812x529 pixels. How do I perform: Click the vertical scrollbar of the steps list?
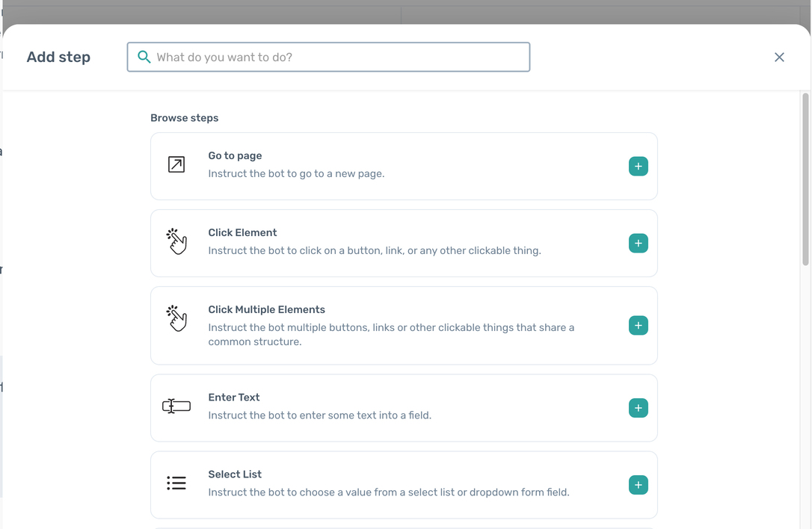click(x=805, y=179)
